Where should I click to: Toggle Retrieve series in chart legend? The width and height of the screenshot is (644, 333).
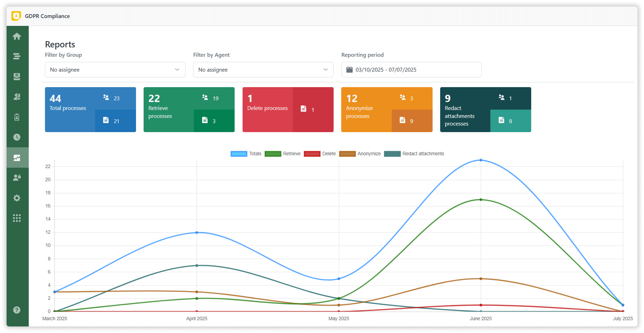(282, 154)
